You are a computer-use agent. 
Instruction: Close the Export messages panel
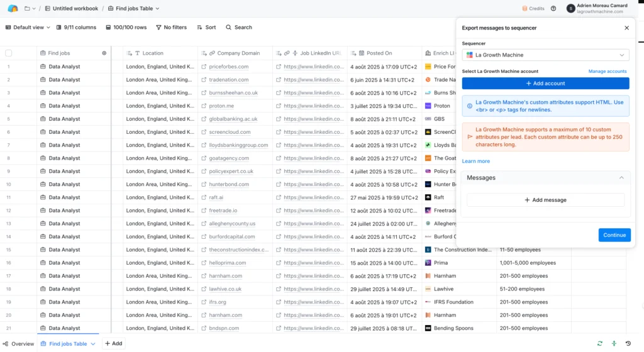pyautogui.click(x=626, y=28)
